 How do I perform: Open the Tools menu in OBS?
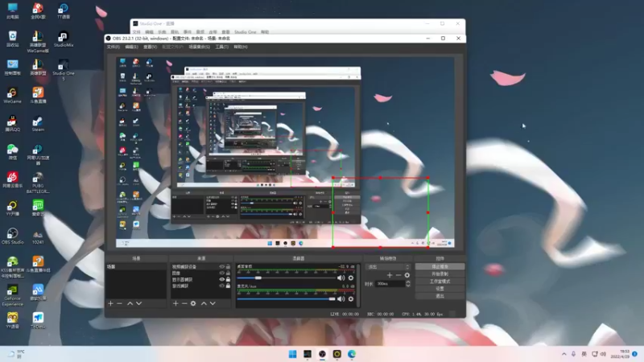[222, 47]
